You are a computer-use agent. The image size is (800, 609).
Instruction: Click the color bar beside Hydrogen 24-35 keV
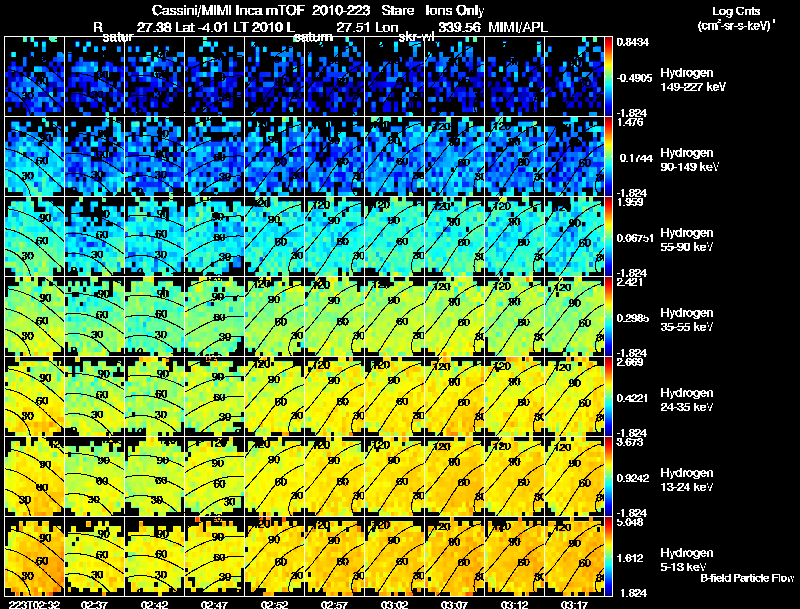608,397
